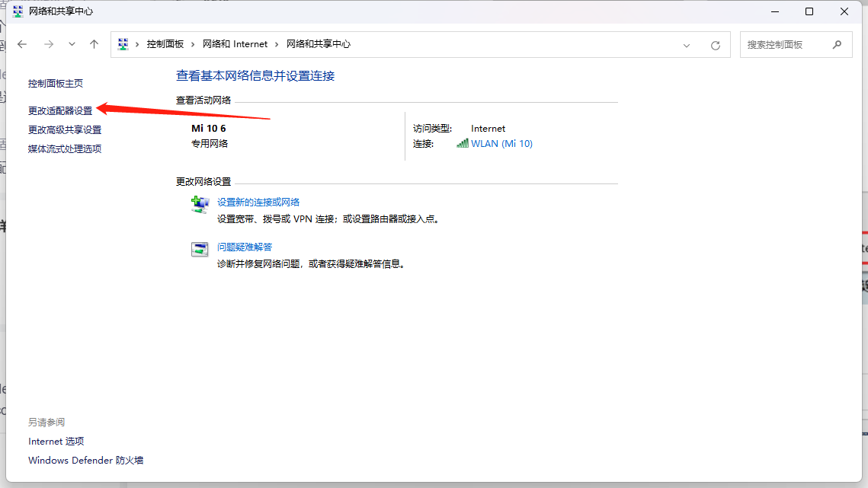The height and width of the screenshot is (488, 868).
Task: Open Internet 选项 link
Action: tap(56, 442)
